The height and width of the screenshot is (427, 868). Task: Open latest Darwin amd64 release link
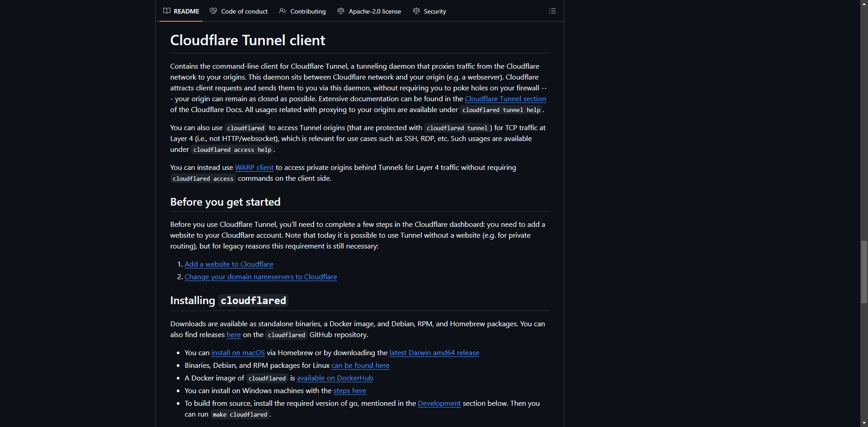click(434, 352)
